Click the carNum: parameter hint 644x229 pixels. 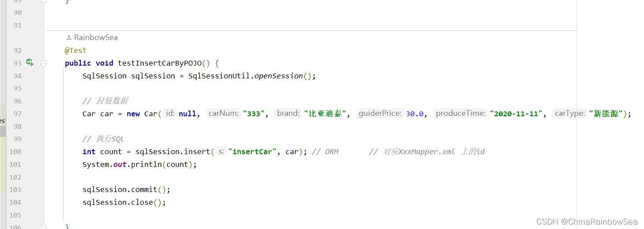pos(224,114)
